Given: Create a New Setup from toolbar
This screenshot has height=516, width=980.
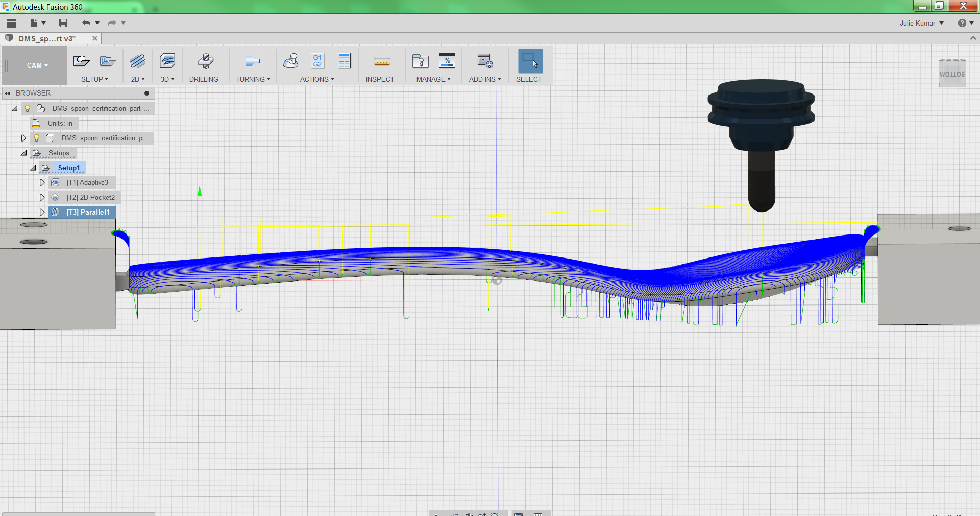Looking at the screenshot, I should click(81, 61).
